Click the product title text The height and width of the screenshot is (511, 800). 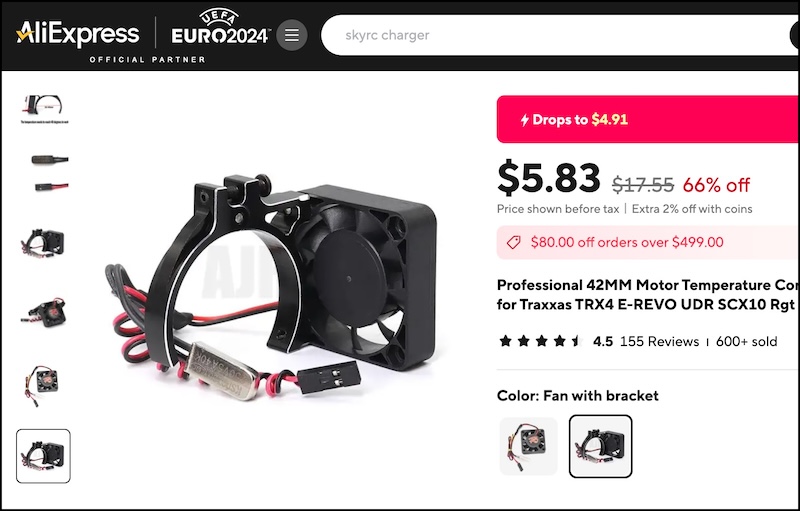point(647,294)
